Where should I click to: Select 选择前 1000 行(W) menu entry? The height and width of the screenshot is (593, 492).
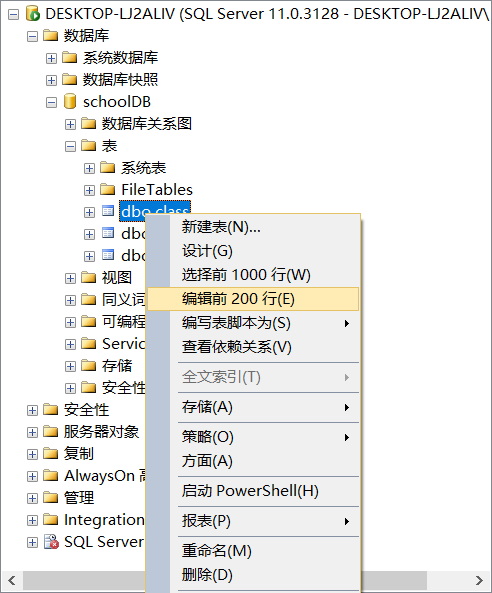[x=253, y=275]
